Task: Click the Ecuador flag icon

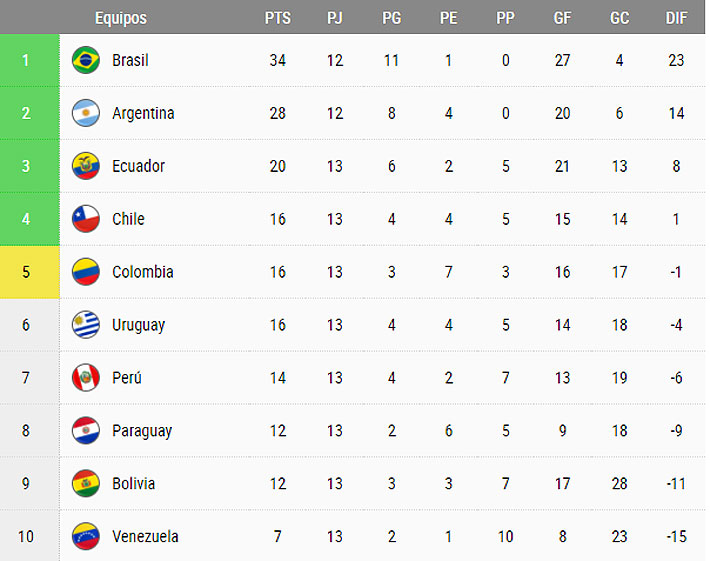Action: click(86, 166)
